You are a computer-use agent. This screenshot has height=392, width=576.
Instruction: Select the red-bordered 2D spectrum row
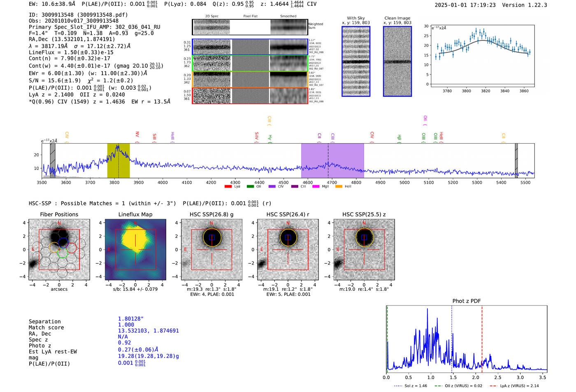tap(250, 95)
